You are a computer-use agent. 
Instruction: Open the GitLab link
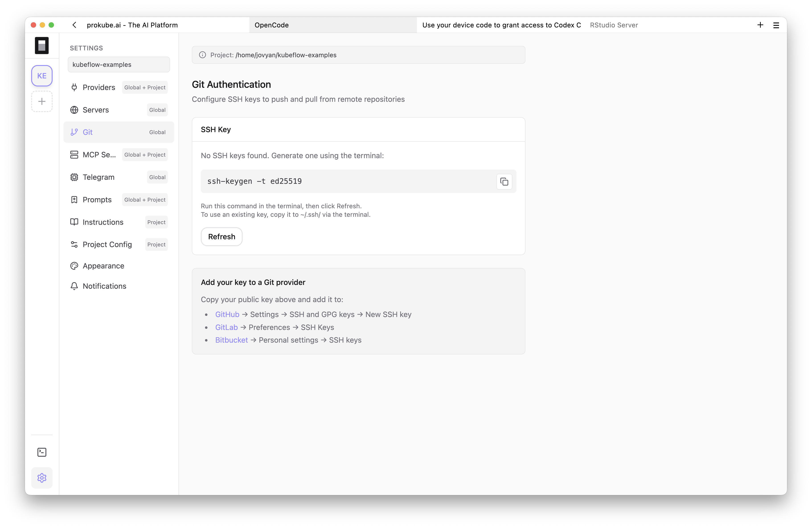[227, 327]
